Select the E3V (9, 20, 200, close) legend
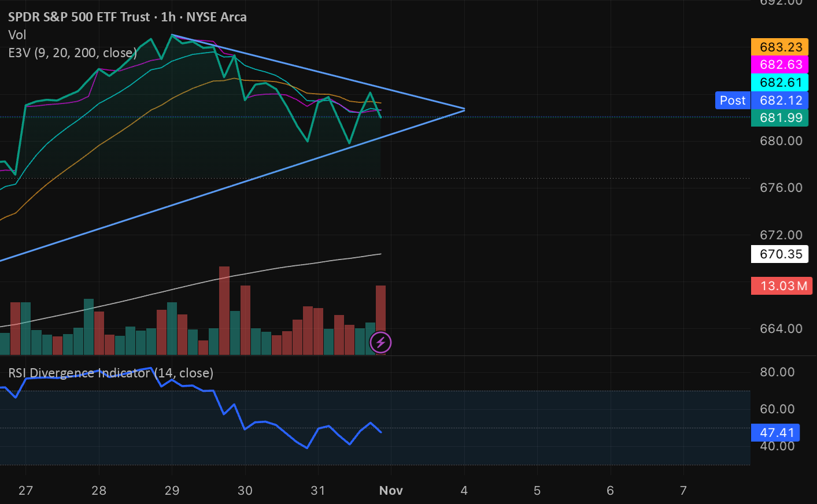 (72, 53)
